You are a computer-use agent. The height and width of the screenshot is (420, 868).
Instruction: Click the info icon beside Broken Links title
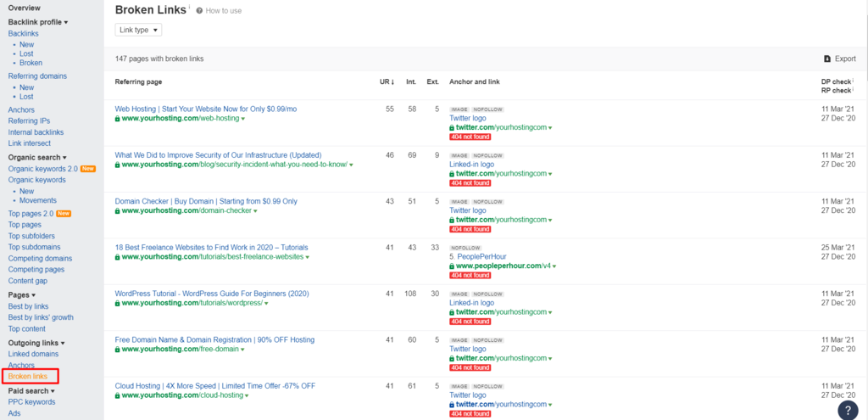pyautogui.click(x=189, y=7)
